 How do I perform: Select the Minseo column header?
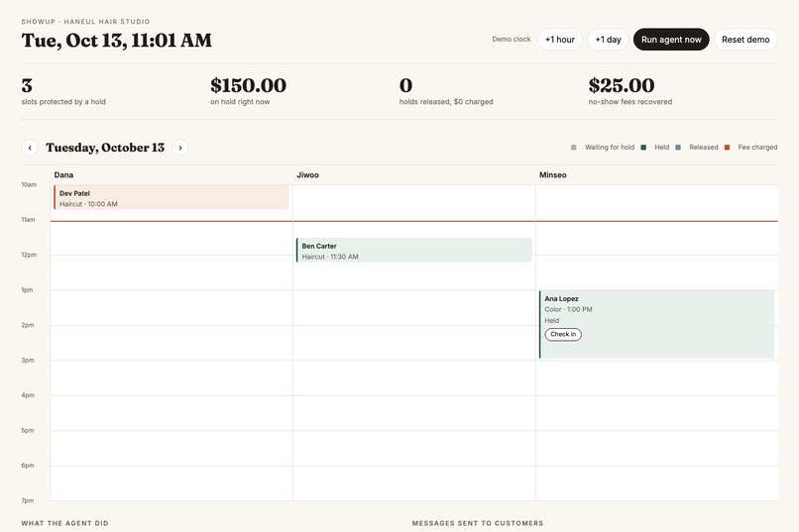pyautogui.click(x=553, y=175)
